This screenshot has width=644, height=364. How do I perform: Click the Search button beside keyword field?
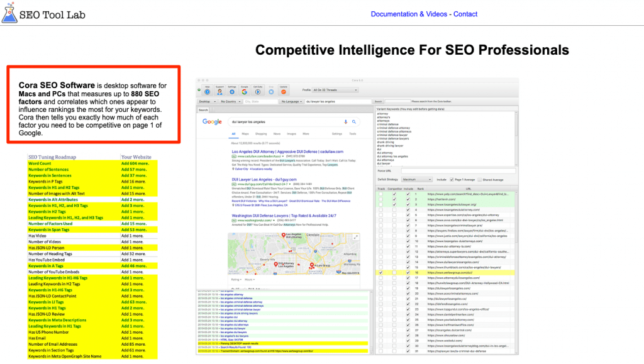click(x=378, y=101)
